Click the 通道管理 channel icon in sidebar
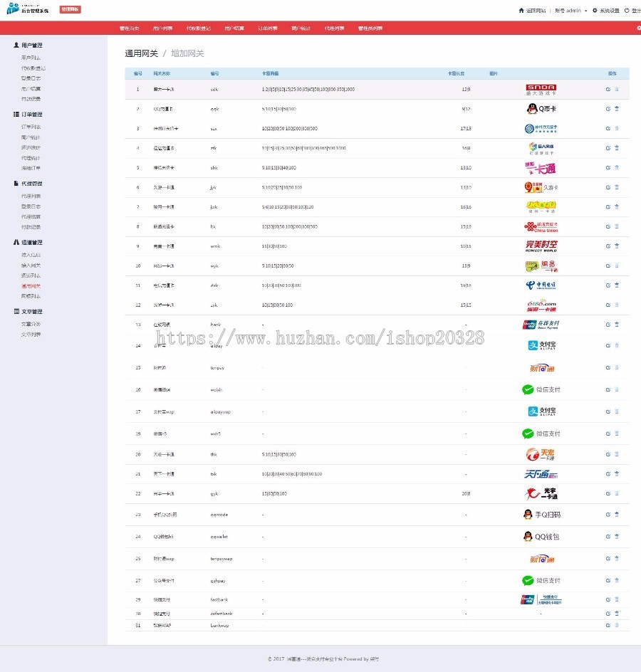 point(16,242)
